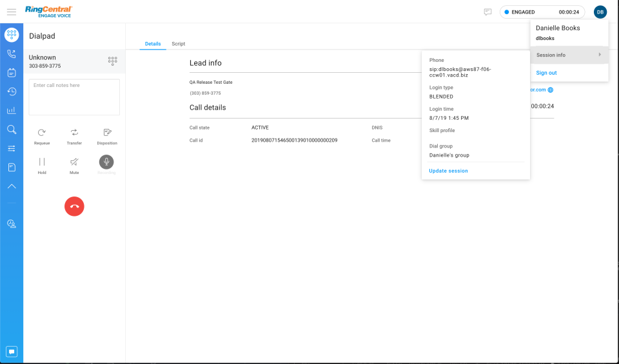619x364 pixels.
Task: Open the sliders settings sidebar icon
Action: click(x=12, y=148)
